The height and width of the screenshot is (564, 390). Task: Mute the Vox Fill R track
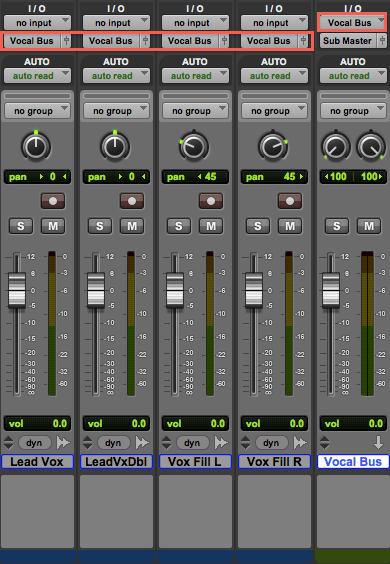[290, 226]
